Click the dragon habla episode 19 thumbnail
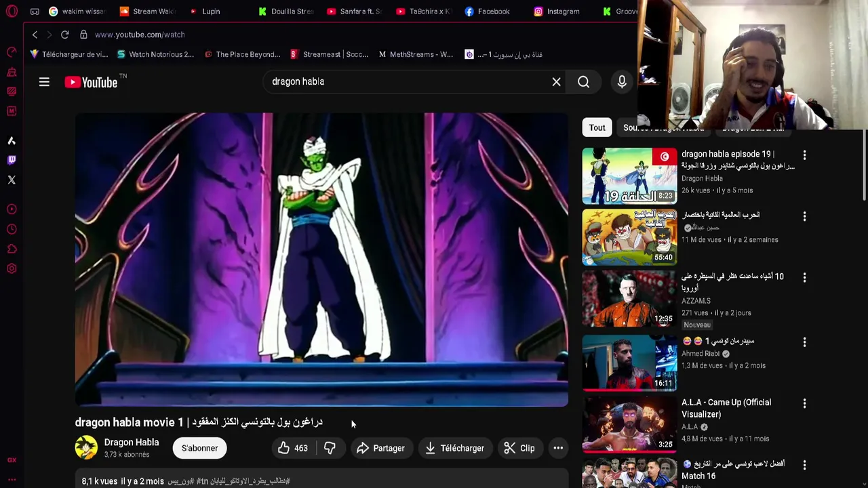 tap(629, 176)
